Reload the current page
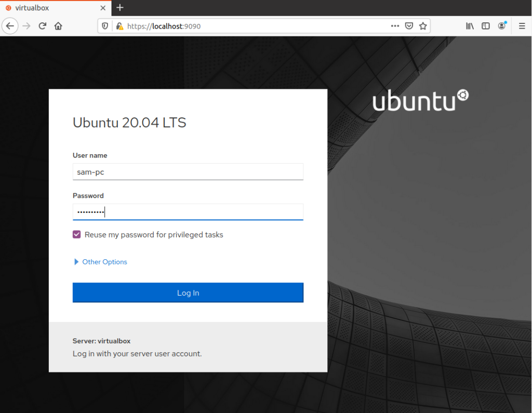 pos(42,25)
